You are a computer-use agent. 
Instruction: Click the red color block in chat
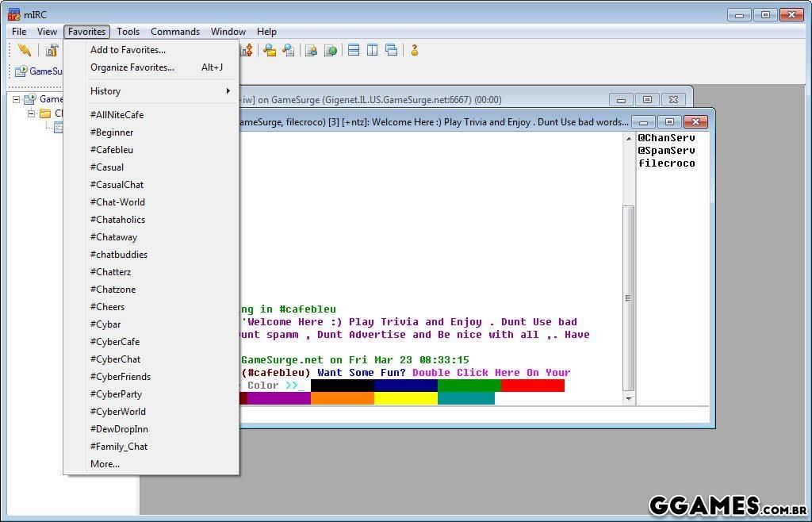tap(532, 386)
